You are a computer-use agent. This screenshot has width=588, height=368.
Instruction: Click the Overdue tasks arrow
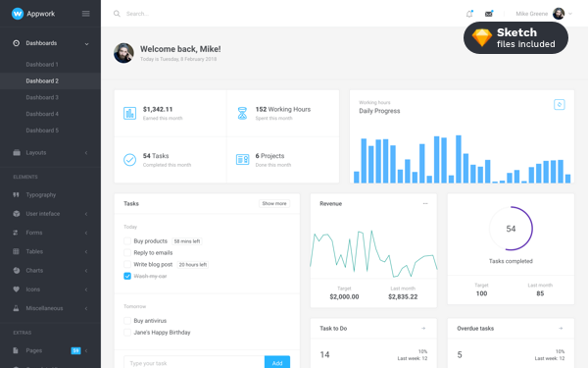tap(561, 328)
